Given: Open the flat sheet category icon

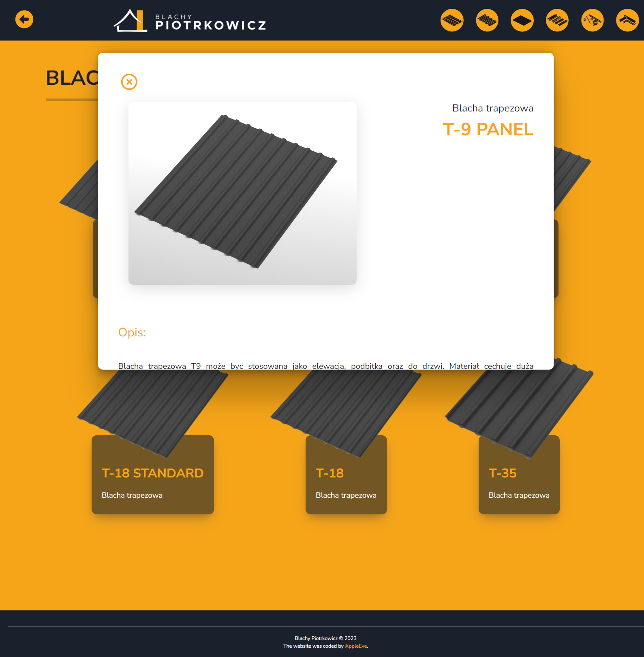Looking at the screenshot, I should click(x=522, y=20).
